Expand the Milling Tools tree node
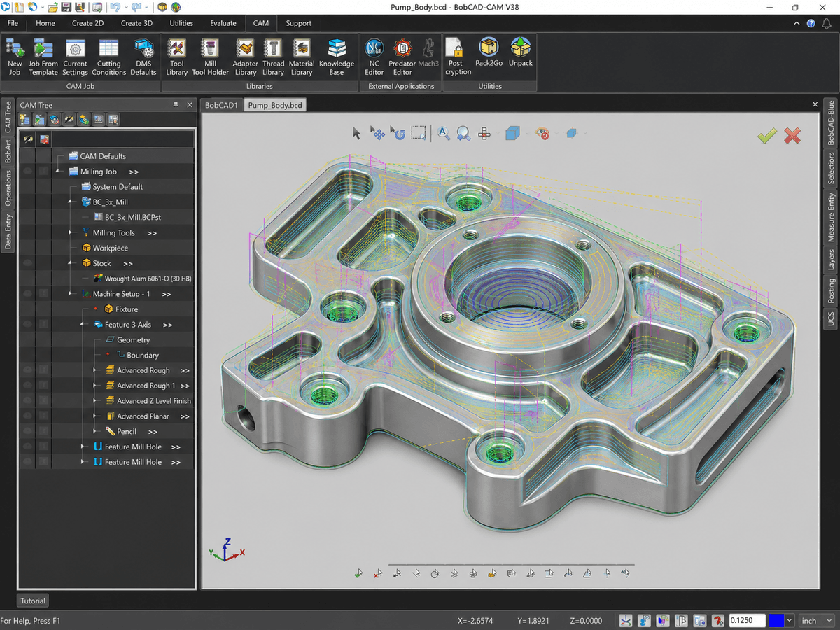Screen dimensions: 840x630 pyautogui.click(x=70, y=232)
